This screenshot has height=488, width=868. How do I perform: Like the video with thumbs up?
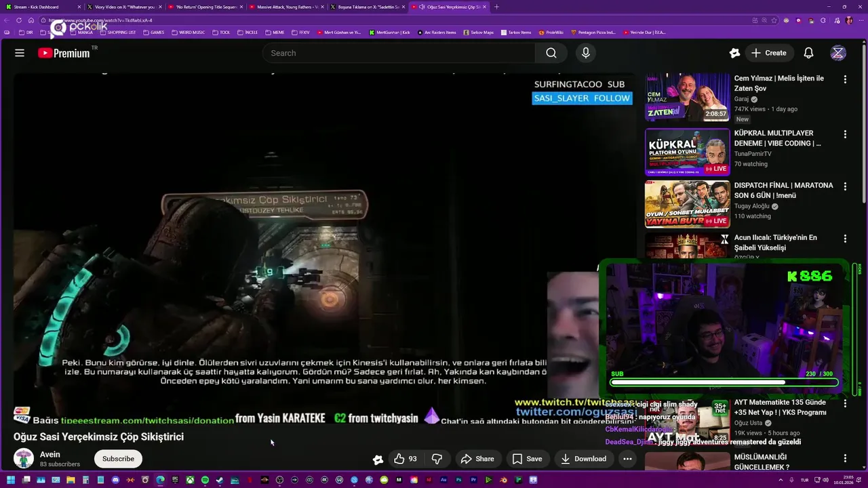(x=405, y=459)
